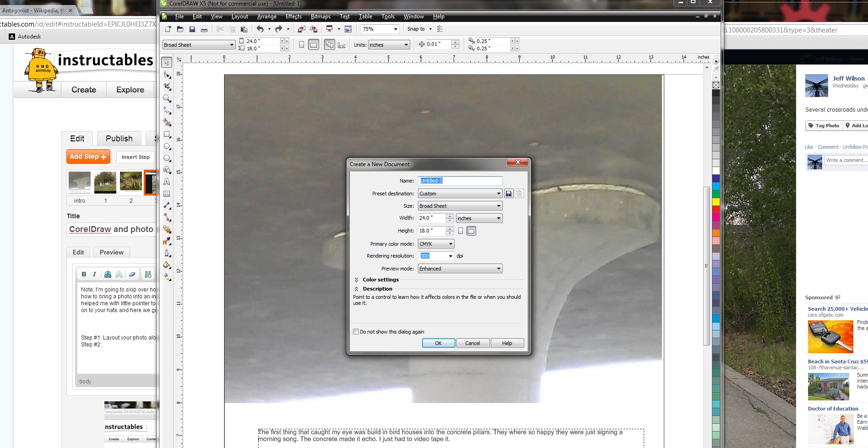Open the Rendering resolution dropdown arrow

pos(450,256)
